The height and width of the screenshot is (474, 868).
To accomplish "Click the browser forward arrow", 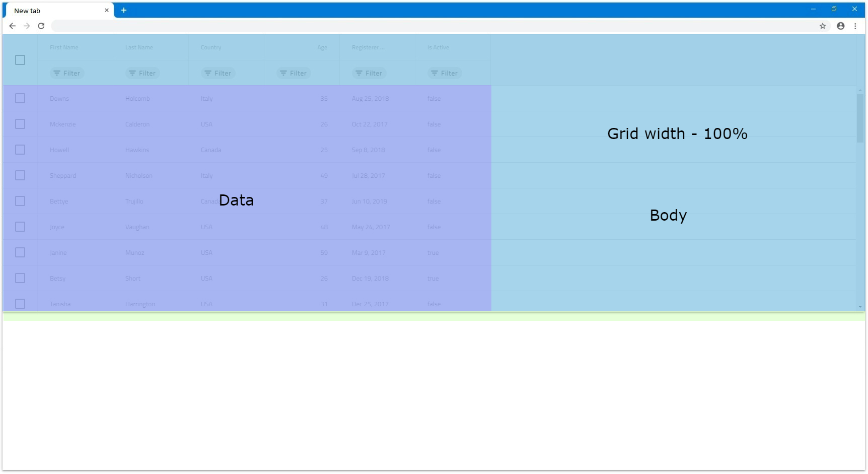I will point(27,26).
